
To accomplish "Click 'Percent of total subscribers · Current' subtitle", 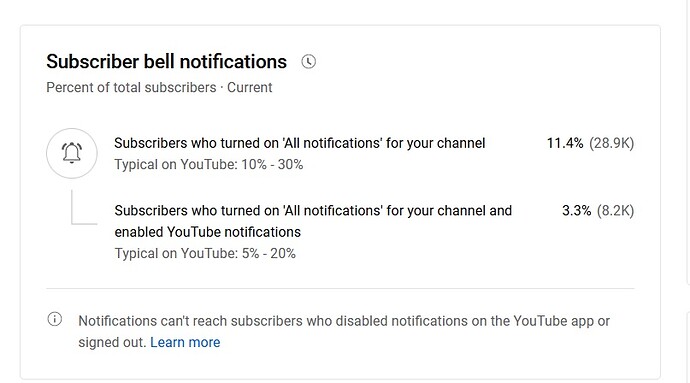I will (x=159, y=88).
